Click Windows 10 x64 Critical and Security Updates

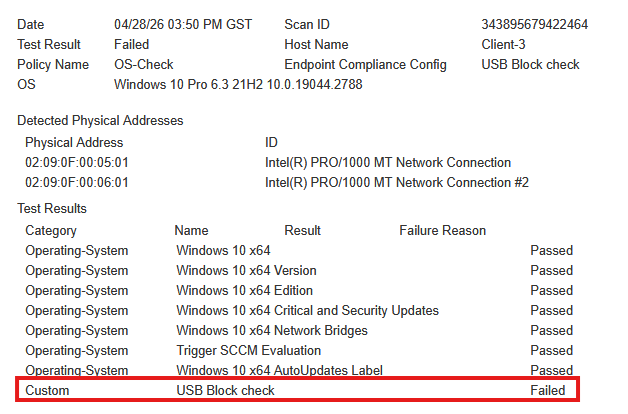pyautogui.click(x=307, y=311)
